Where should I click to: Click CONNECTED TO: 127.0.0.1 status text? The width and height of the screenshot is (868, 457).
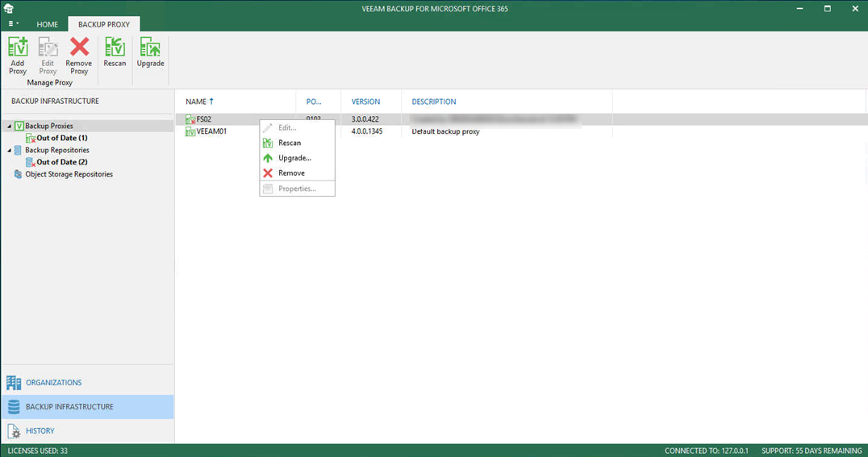click(x=707, y=451)
